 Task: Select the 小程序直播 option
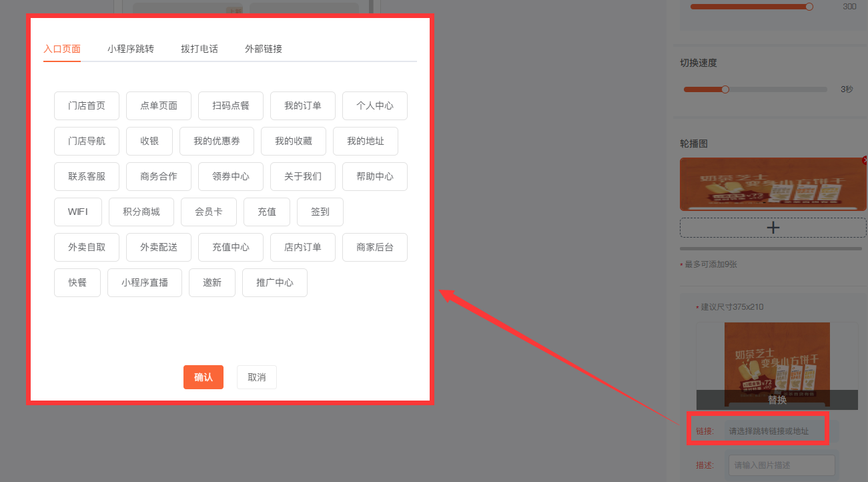[x=145, y=282]
